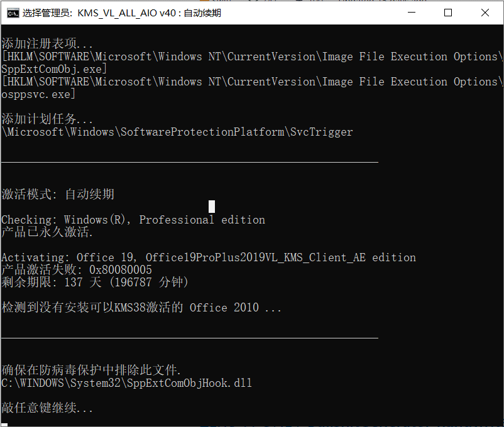Click the Activating Office 19 ProPlus2019VL line
The image size is (504, 427).
(x=208, y=257)
